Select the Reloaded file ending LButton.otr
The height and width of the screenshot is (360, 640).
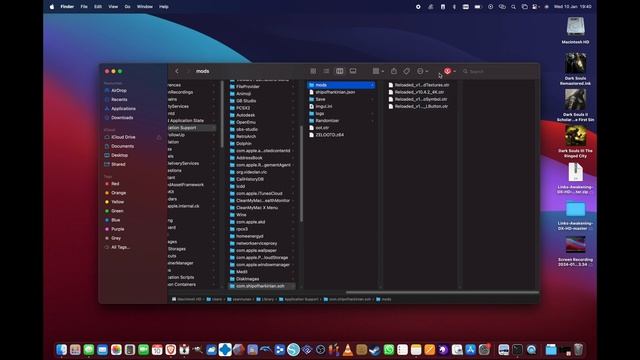pyautogui.click(x=420, y=106)
